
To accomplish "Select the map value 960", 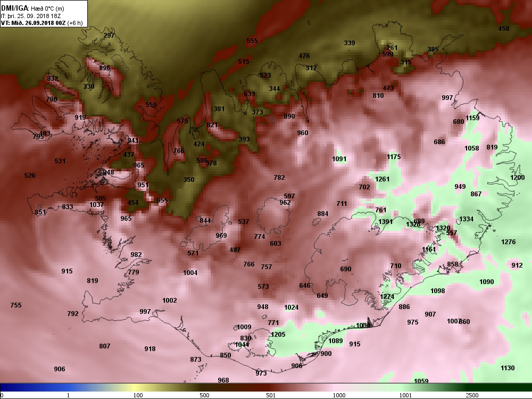I will (x=303, y=132).
